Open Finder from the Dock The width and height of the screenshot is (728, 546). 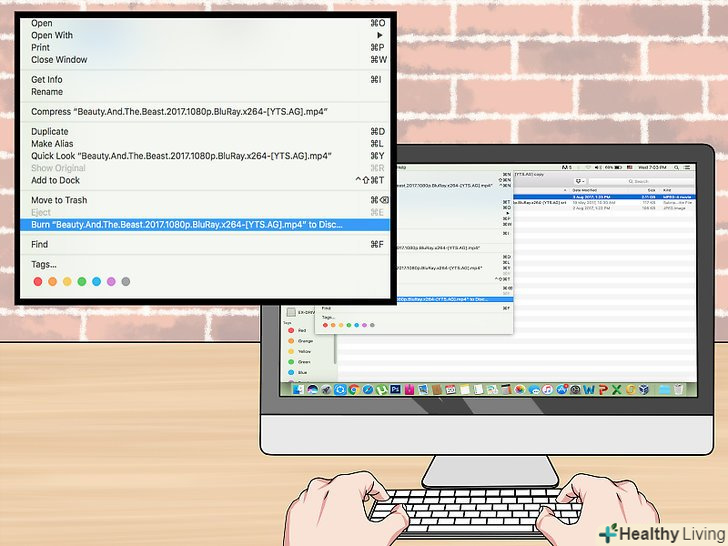pyautogui.click(x=299, y=390)
